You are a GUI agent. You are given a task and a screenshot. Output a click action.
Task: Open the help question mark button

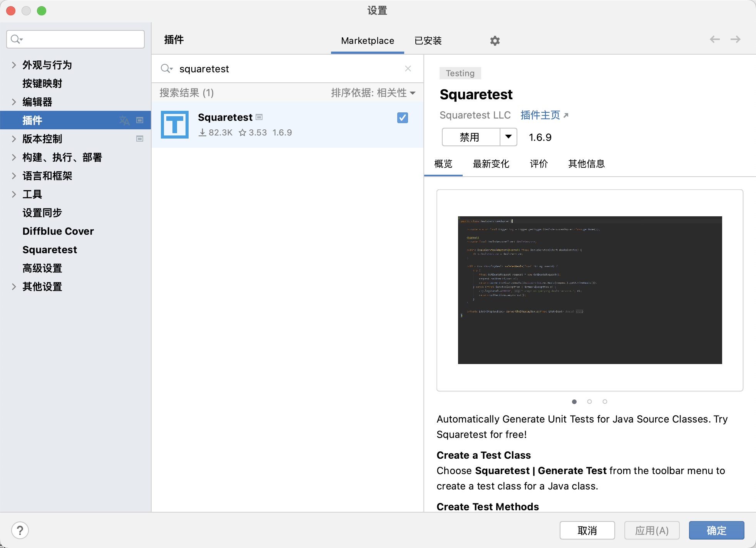pos(20,530)
